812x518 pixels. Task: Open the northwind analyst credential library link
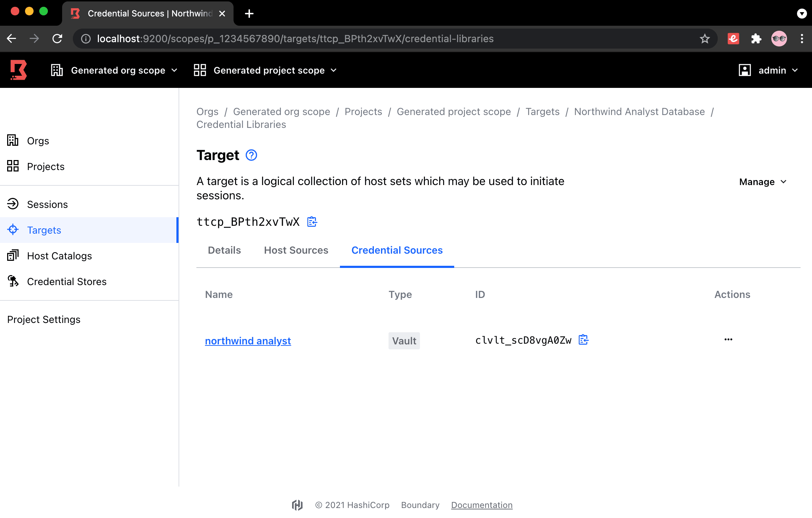click(248, 341)
